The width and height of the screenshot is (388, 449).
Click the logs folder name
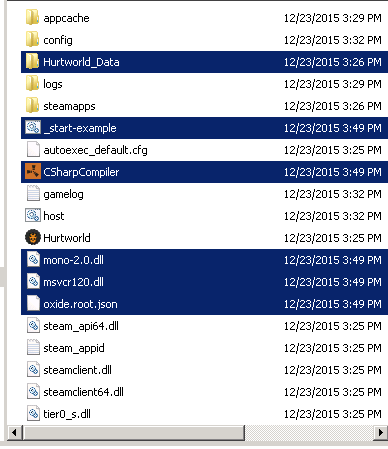(53, 84)
